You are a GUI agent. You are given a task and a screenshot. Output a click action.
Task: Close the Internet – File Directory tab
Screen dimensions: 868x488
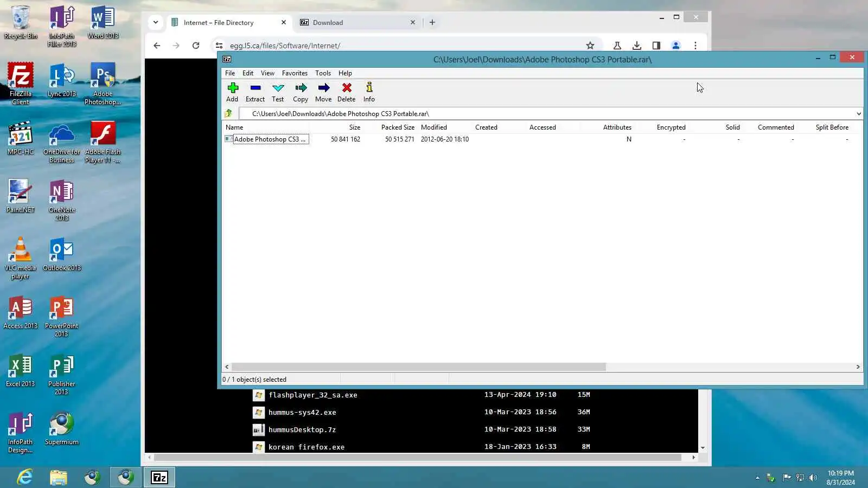tap(284, 22)
